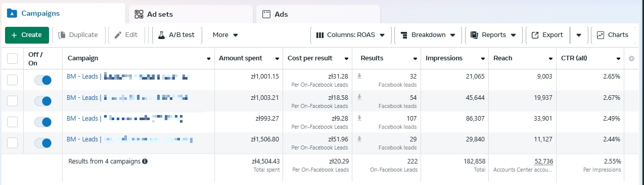The width and height of the screenshot is (644, 185).
Task: Click the Duplicate copy icon
Action: (x=62, y=35)
